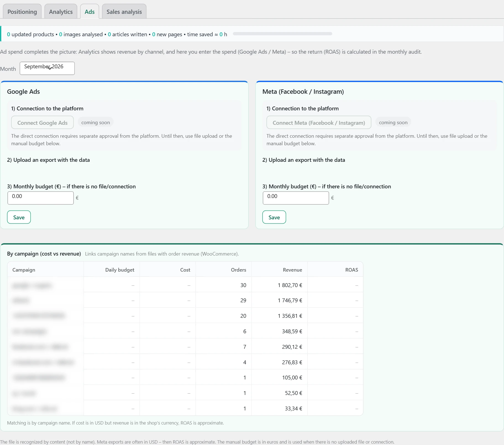
Task: Click the Meta (Facebook / Instagram) heading
Action: click(303, 92)
